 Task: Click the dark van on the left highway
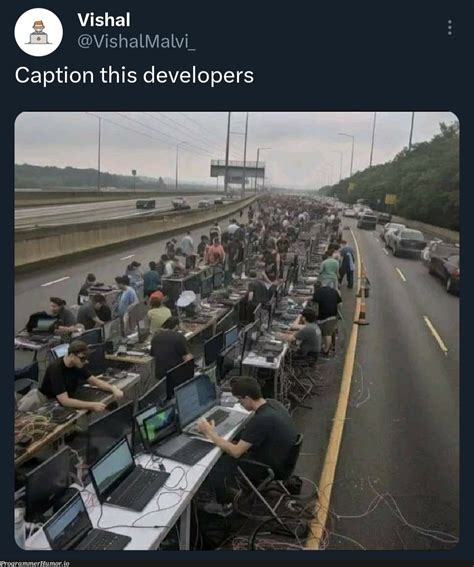click(146, 204)
